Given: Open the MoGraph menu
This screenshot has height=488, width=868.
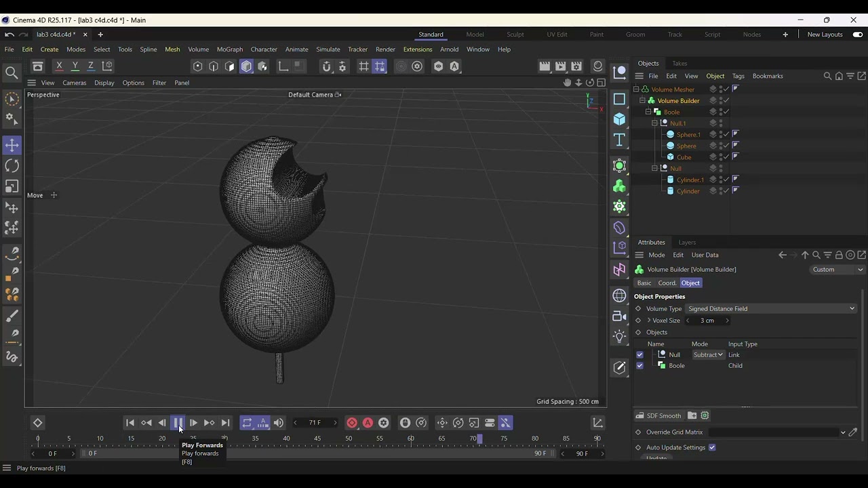Looking at the screenshot, I should pos(230,49).
